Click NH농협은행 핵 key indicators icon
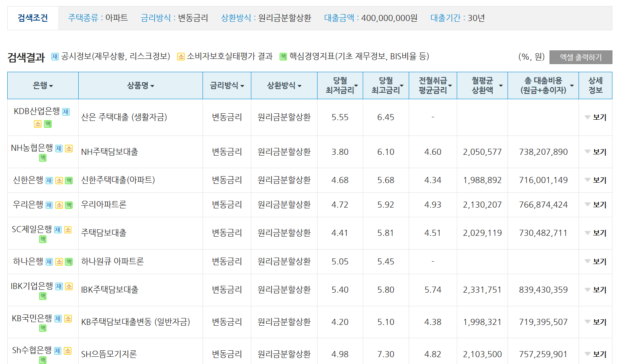 43,158
